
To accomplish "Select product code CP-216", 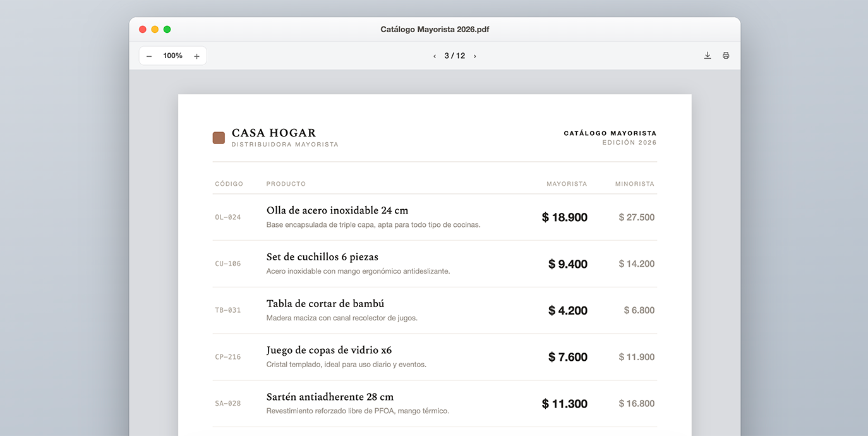I will [228, 357].
